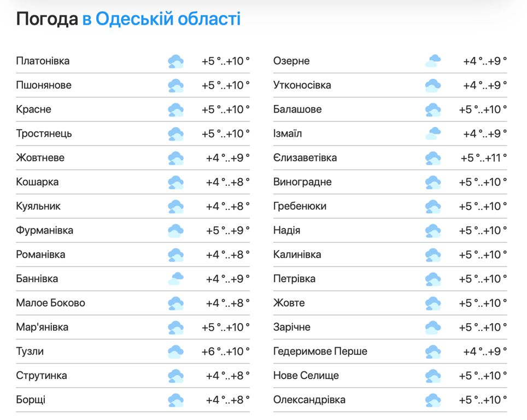Click the weather icon beside Тузли
Viewport: 527px width, 420px height.
coord(175,352)
